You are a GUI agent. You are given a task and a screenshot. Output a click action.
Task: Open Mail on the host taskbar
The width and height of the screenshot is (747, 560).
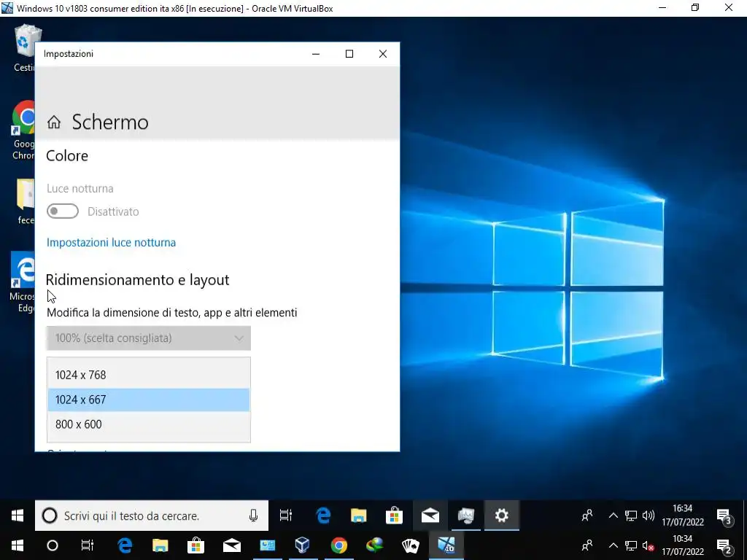point(231,545)
